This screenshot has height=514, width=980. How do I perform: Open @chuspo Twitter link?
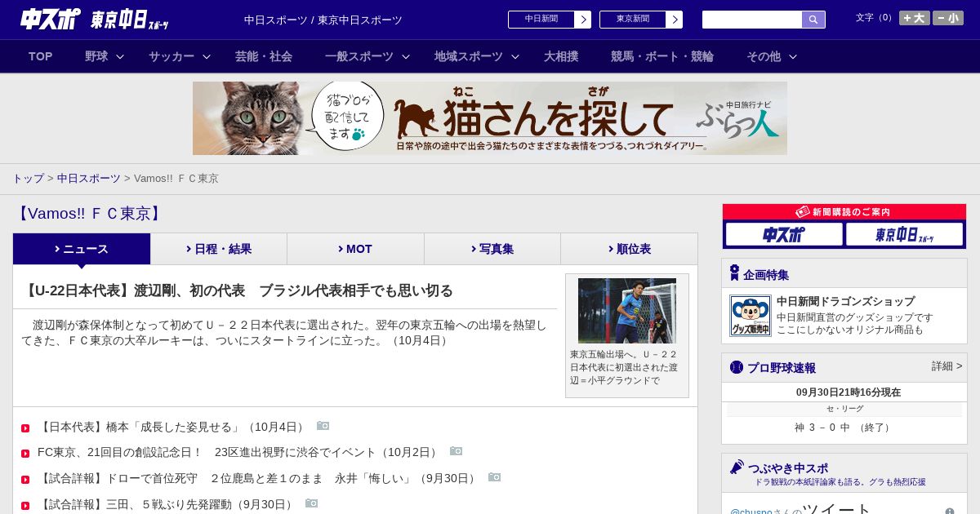click(751, 512)
